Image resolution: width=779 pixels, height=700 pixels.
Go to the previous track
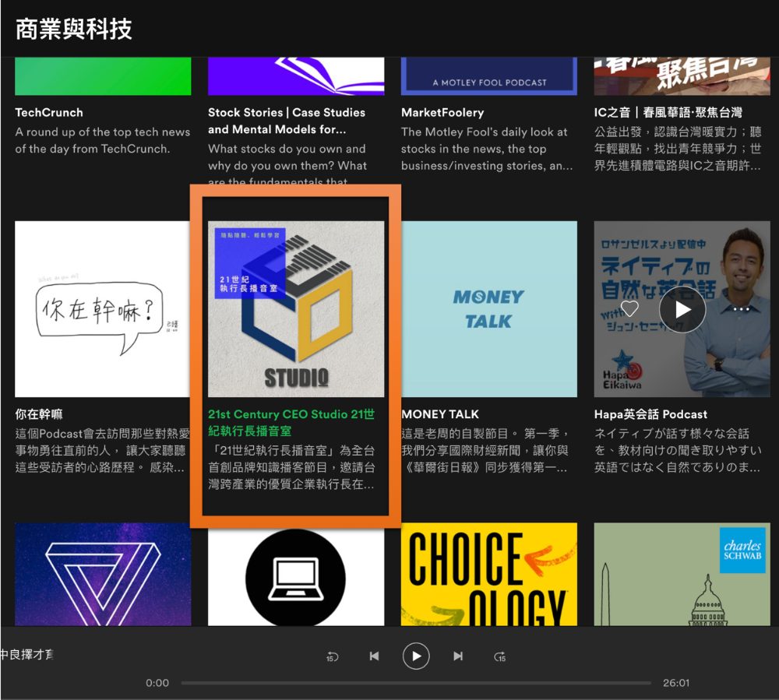[x=374, y=656]
